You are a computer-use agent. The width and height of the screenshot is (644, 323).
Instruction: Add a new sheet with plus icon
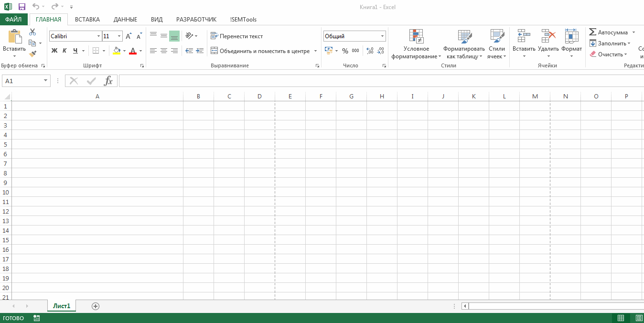tap(96, 306)
